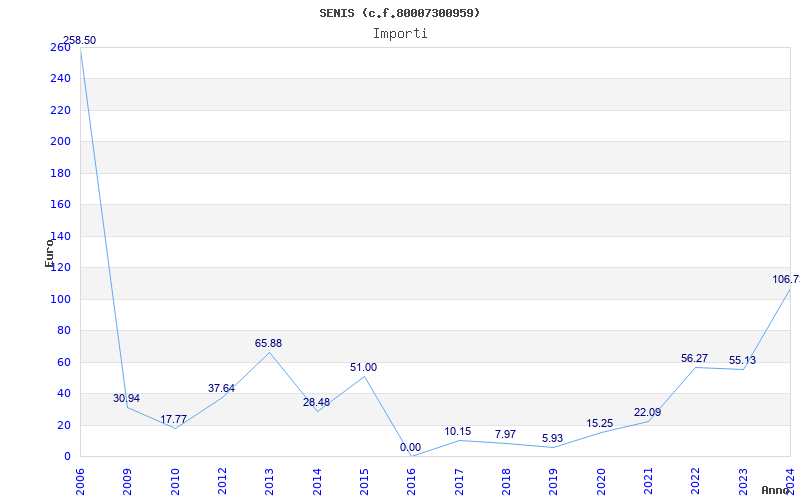Click the 2012 x-axis year label

(222, 482)
